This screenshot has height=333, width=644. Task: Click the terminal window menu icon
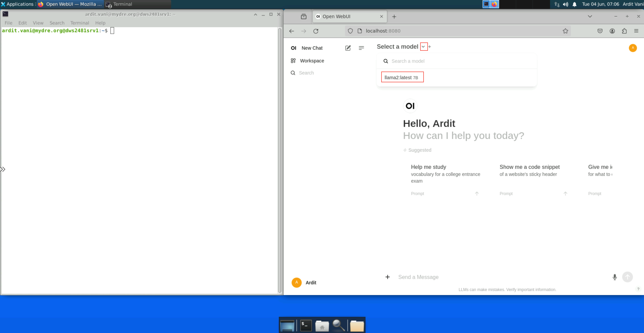coord(5,14)
